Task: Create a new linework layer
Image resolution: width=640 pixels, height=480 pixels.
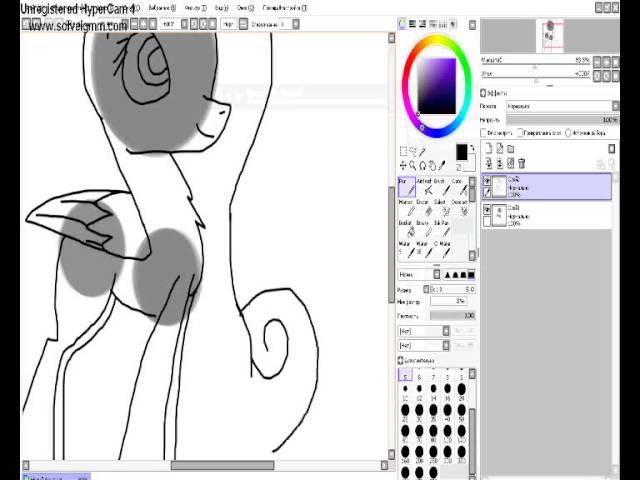Action: pos(500,148)
